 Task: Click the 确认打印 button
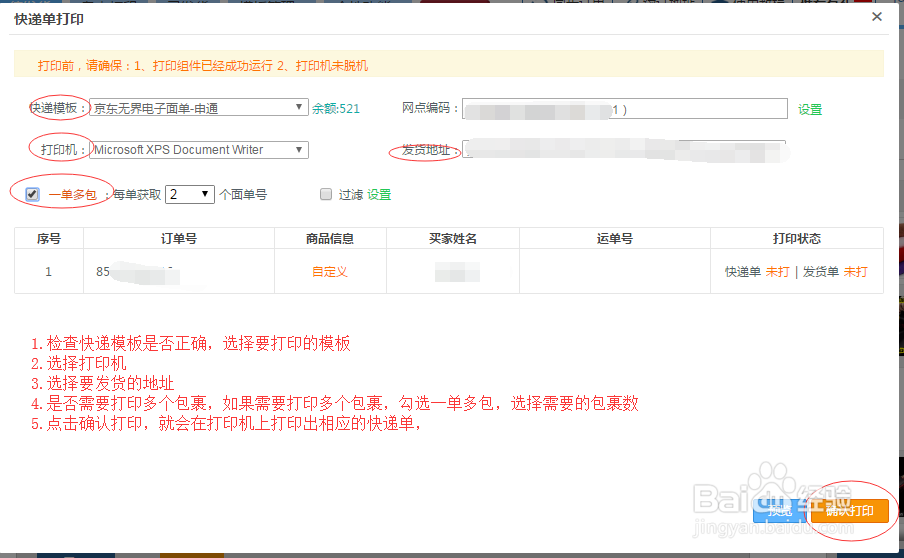coord(850,511)
